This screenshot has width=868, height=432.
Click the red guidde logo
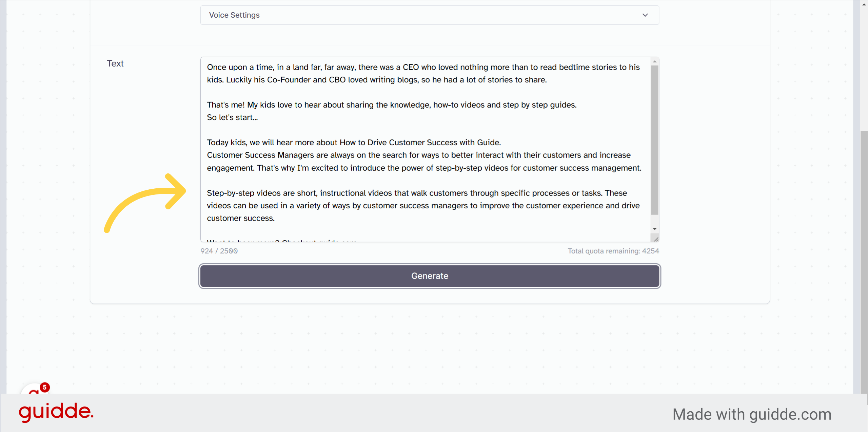pyautogui.click(x=56, y=412)
